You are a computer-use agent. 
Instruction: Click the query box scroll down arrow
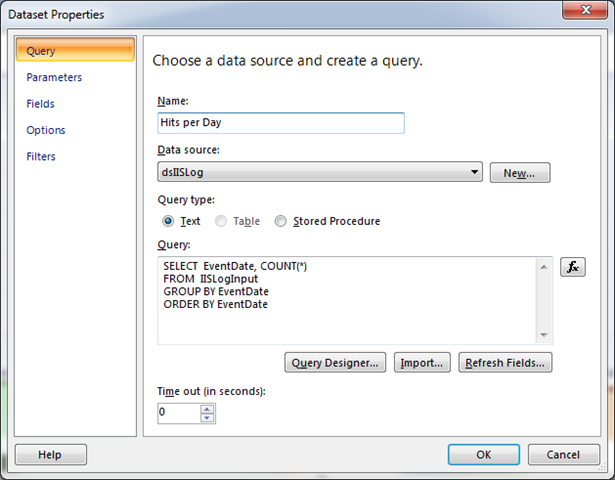[x=544, y=335]
